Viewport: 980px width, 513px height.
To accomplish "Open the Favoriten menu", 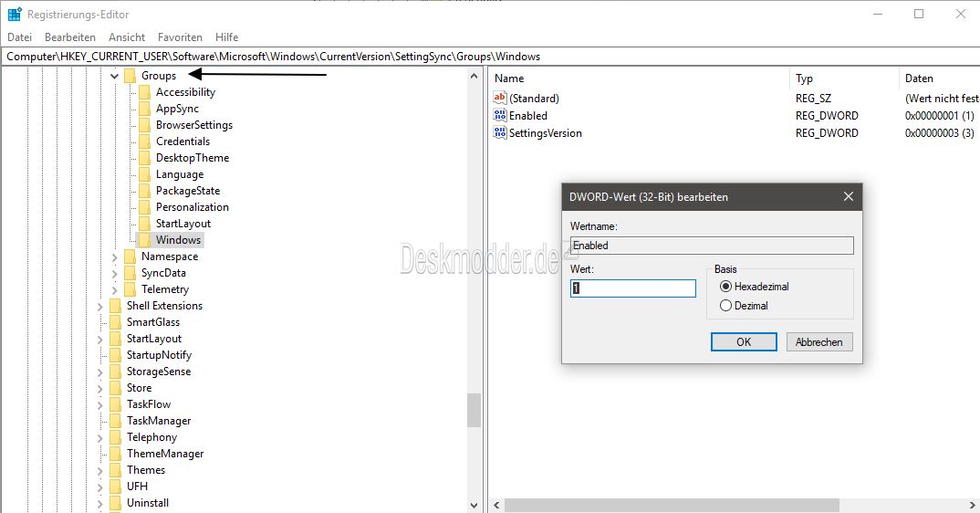I will (x=180, y=37).
